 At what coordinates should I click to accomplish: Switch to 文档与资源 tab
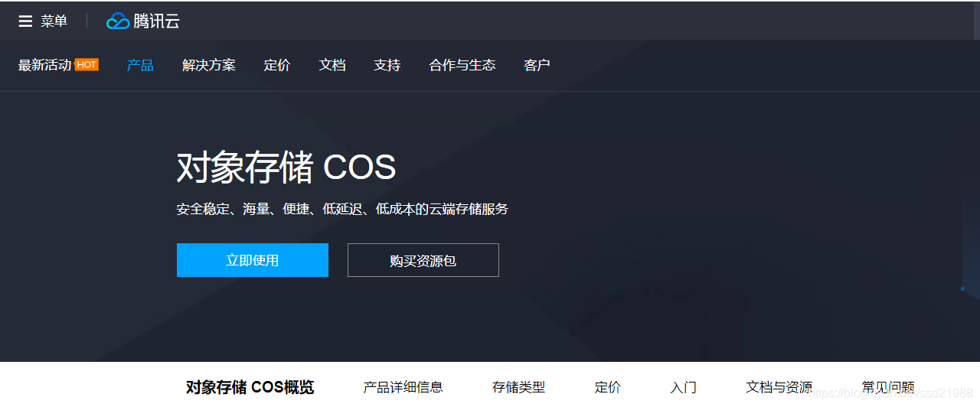pos(779,387)
